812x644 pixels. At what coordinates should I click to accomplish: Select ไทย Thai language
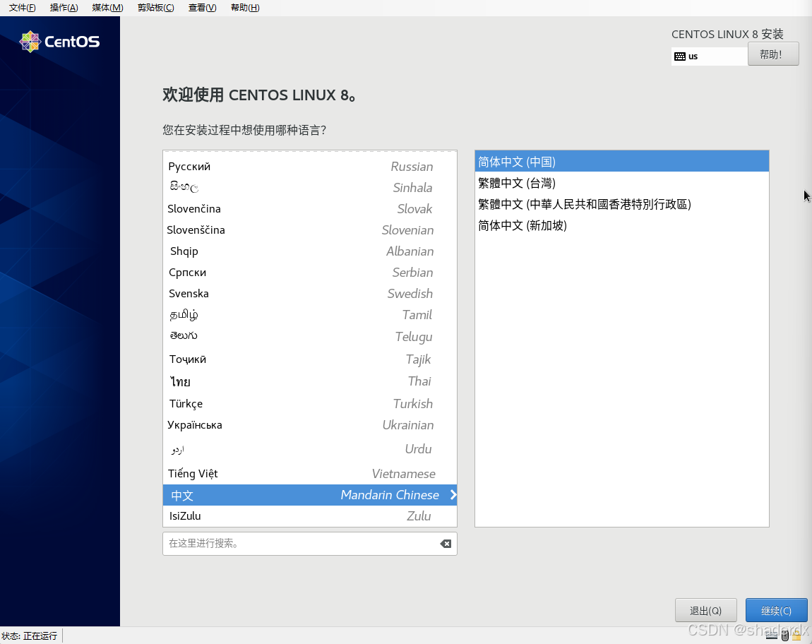coord(310,381)
